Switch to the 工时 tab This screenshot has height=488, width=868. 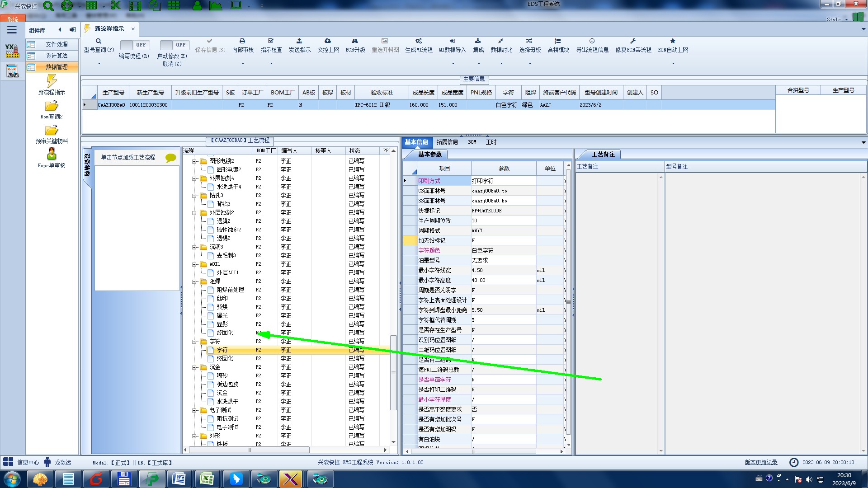point(491,142)
